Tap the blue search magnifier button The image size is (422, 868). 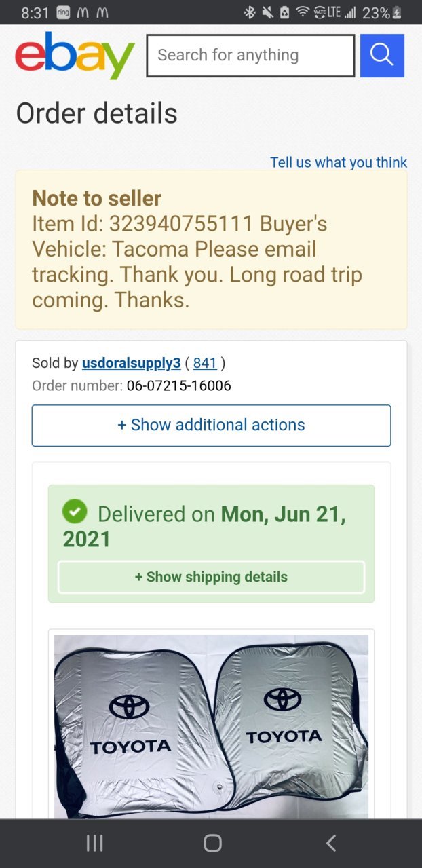(x=382, y=56)
